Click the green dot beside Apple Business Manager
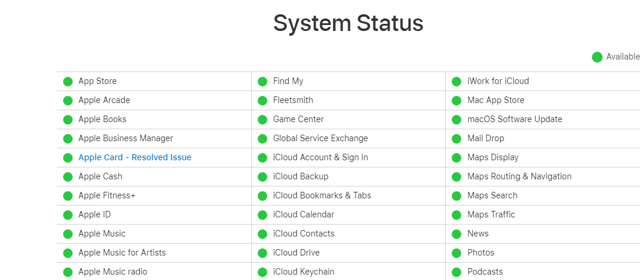Screen dimensions: 644x280 click(x=68, y=139)
